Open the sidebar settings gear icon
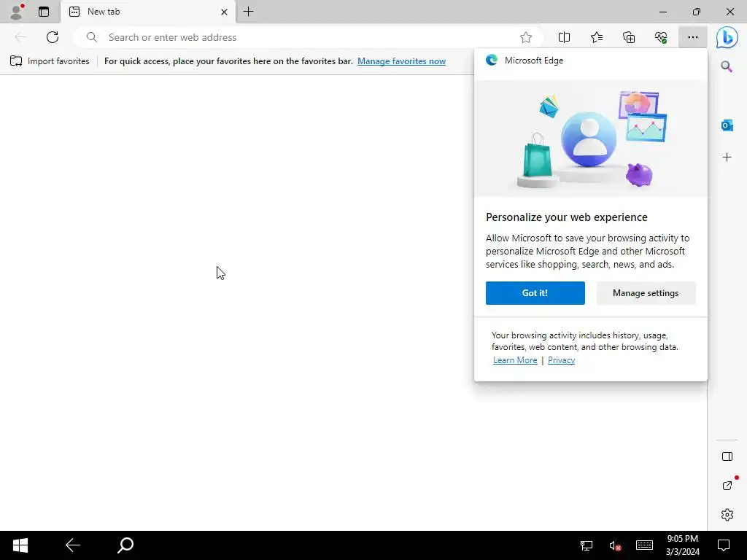 tap(727, 515)
